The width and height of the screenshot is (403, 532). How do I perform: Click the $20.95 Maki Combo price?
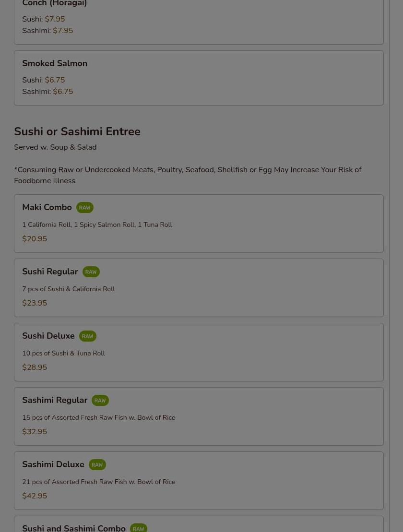[x=35, y=239]
